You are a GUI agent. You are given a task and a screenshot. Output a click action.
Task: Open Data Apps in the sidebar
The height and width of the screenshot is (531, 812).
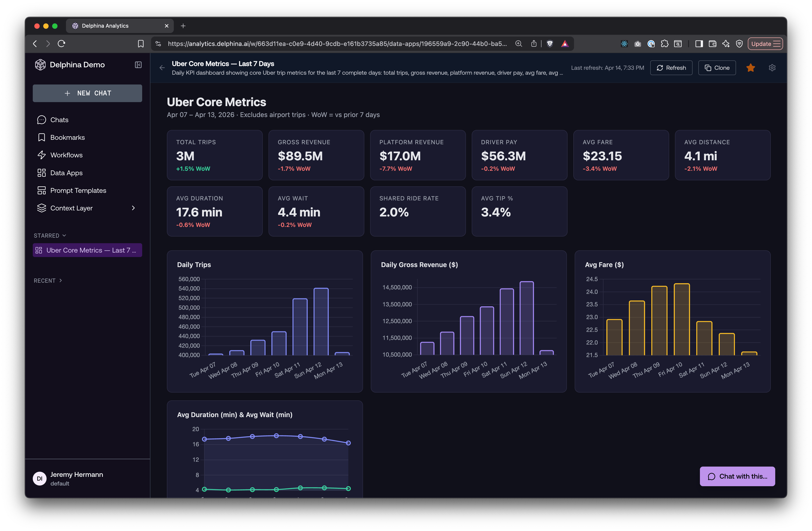click(x=87, y=173)
